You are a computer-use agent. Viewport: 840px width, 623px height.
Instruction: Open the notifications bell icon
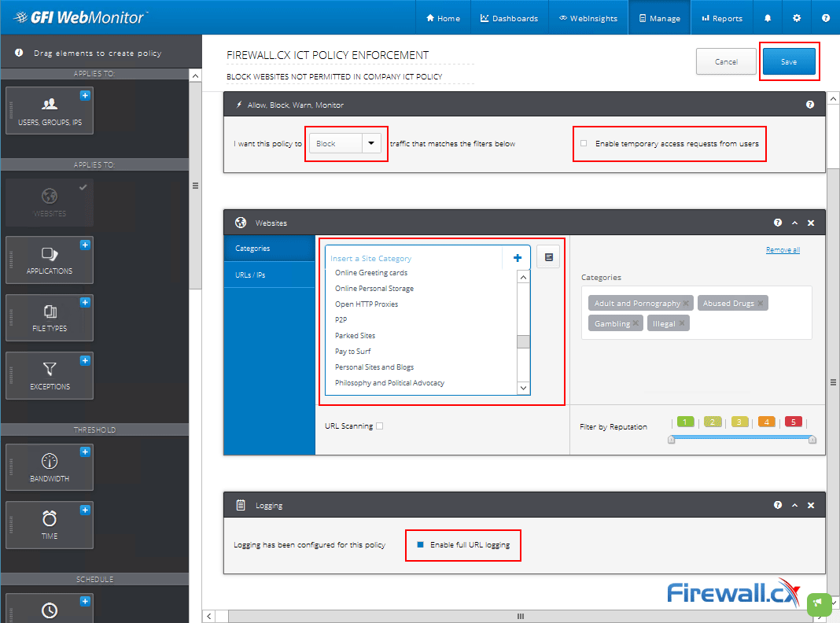coord(767,18)
